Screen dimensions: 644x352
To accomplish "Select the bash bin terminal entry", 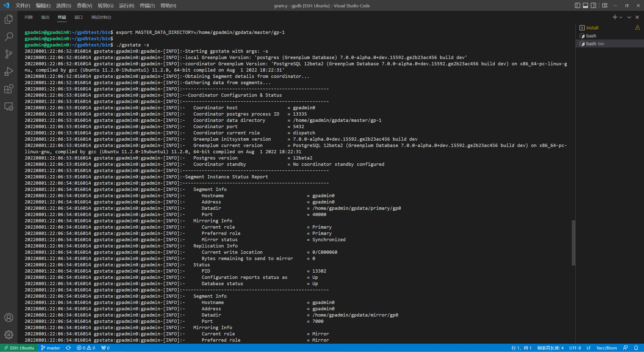I will [x=610, y=43].
